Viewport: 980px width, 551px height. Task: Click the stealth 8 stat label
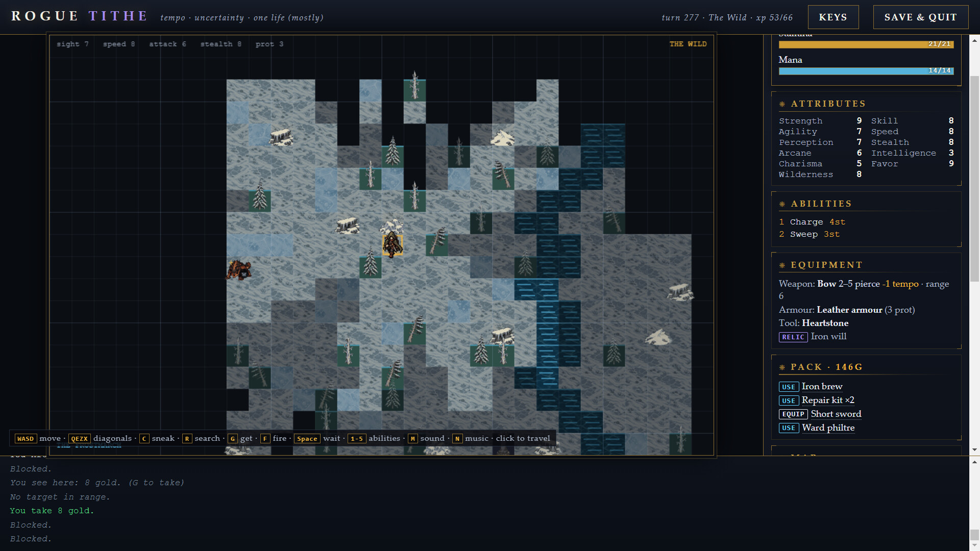(221, 44)
